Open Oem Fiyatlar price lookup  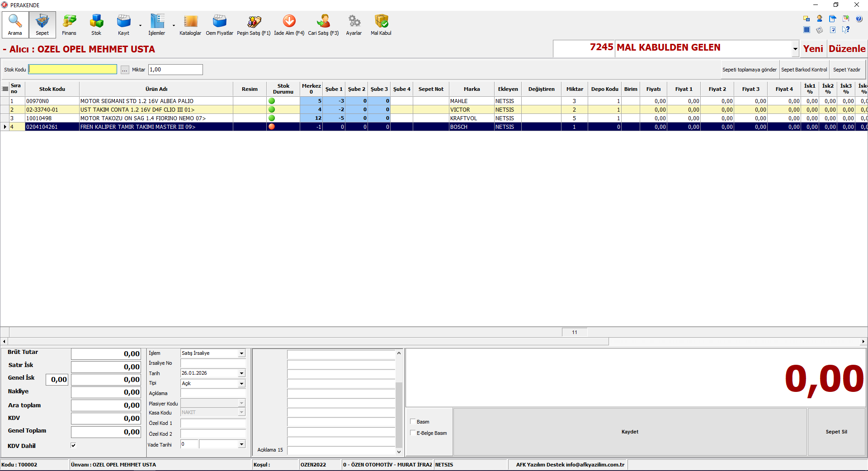[219, 24]
